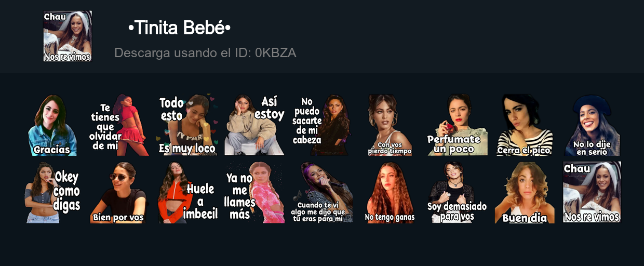The height and width of the screenshot is (266, 644).
Task: Click the 'Huele a imbecil' sticker
Action: click(187, 192)
